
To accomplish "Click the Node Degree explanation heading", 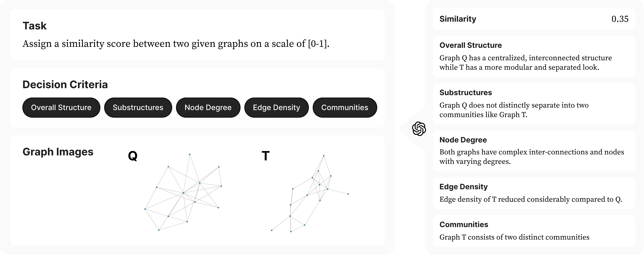I will 463,140.
